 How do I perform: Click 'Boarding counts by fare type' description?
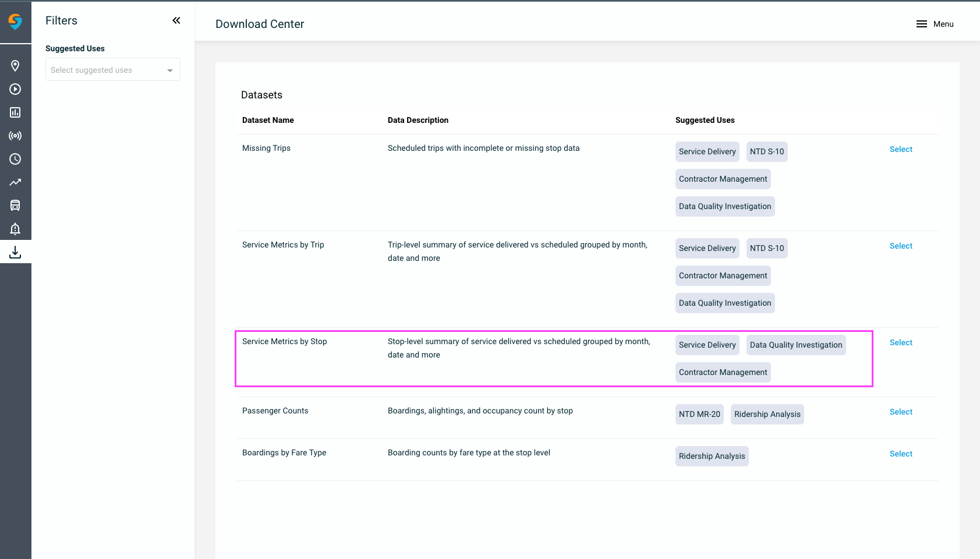[x=469, y=452]
